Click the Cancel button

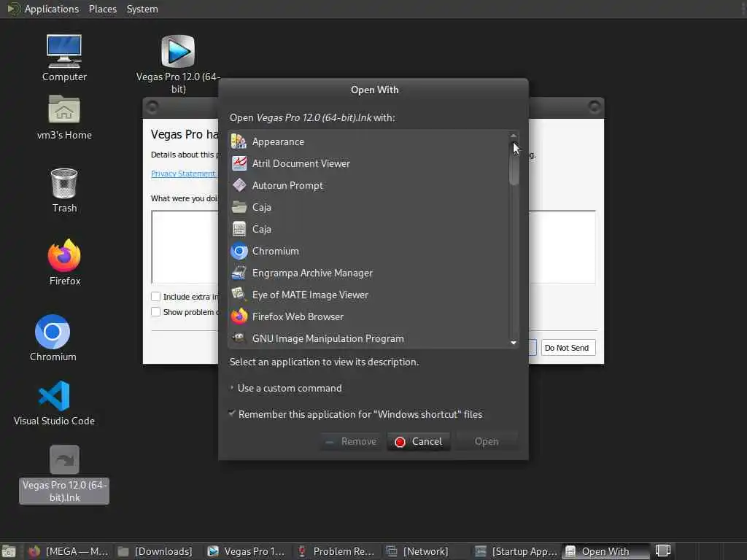pyautogui.click(x=418, y=441)
